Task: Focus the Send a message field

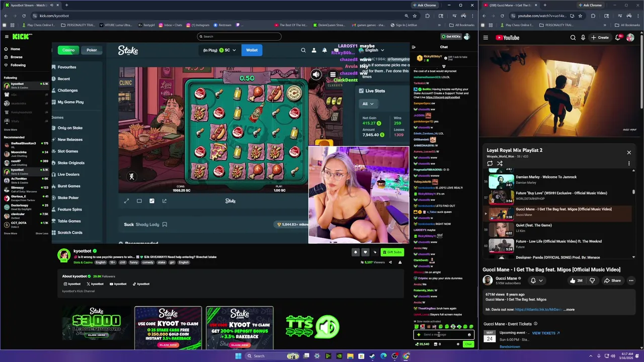Action: [443, 335]
